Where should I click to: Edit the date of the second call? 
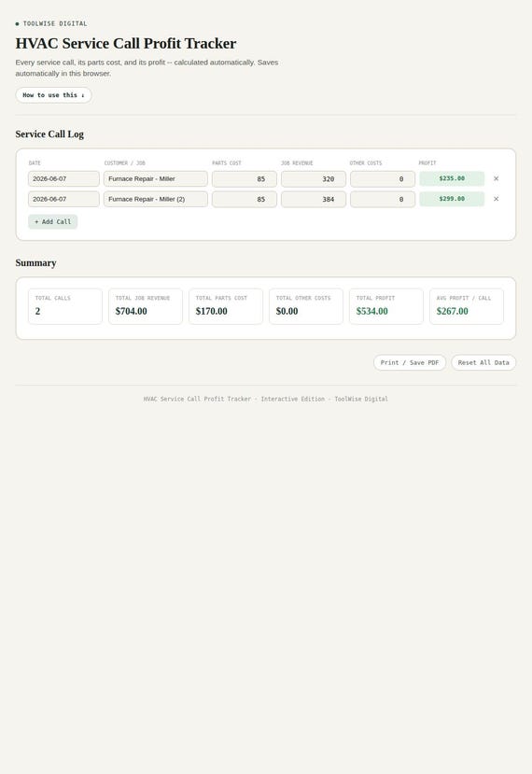pos(63,199)
